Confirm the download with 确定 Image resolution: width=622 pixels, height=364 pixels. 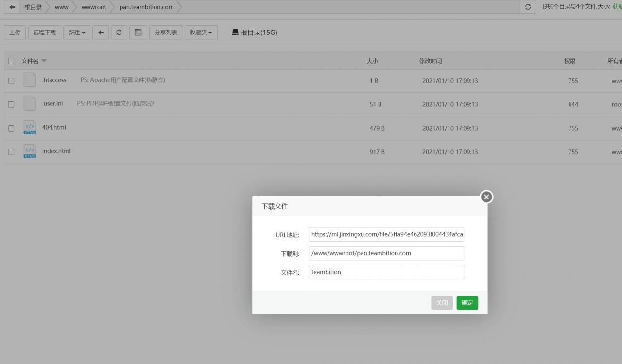coord(467,302)
